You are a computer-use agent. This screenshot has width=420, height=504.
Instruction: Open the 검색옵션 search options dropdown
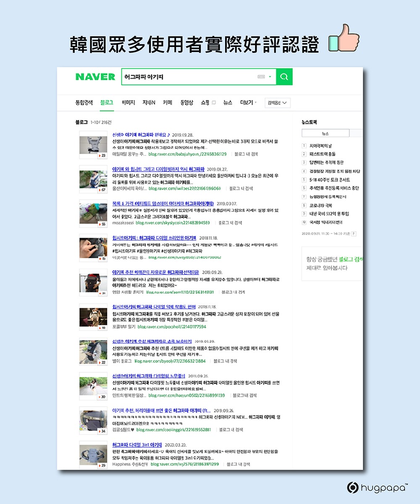[x=277, y=103]
